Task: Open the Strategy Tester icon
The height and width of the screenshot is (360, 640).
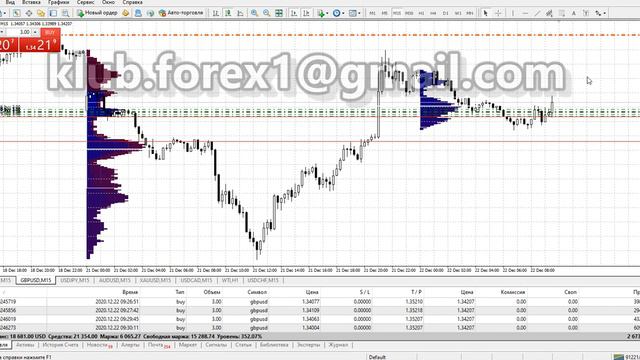Action: point(65,13)
